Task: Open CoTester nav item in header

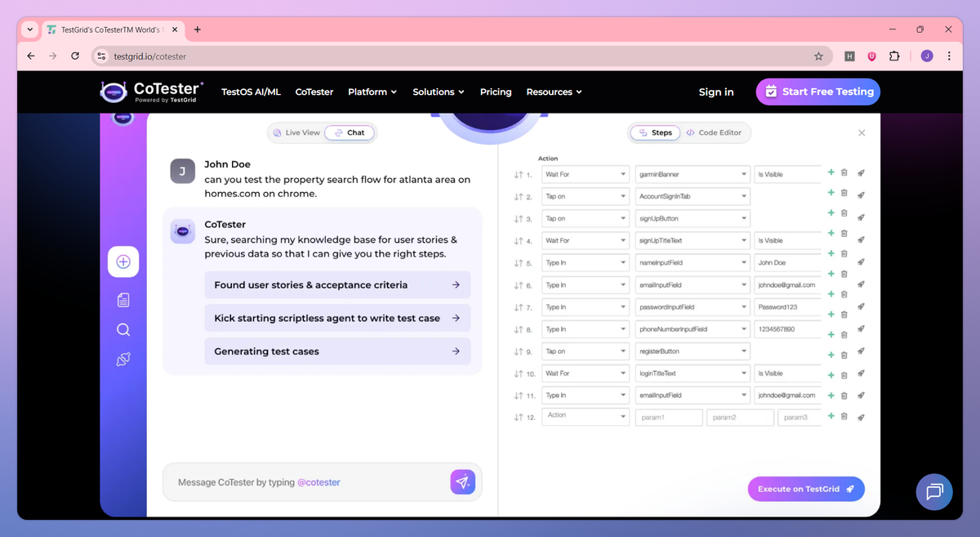Action: pos(314,92)
